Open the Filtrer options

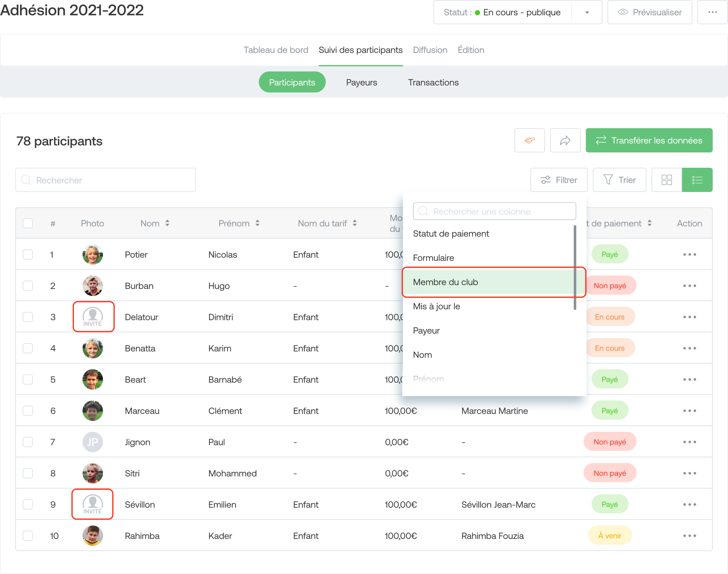559,180
